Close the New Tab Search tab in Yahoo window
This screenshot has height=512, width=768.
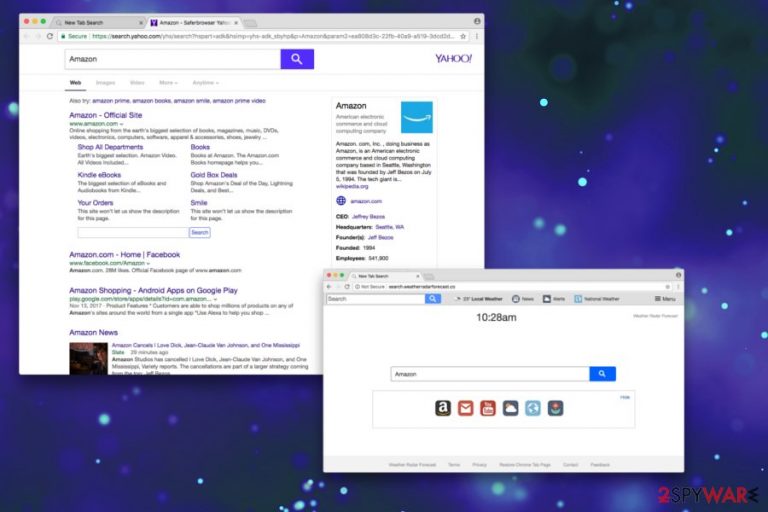click(141, 23)
